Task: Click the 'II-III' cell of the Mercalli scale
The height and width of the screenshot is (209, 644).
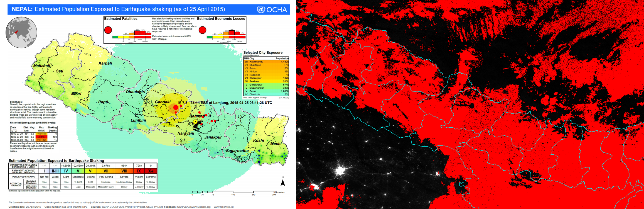Action: coord(55,171)
